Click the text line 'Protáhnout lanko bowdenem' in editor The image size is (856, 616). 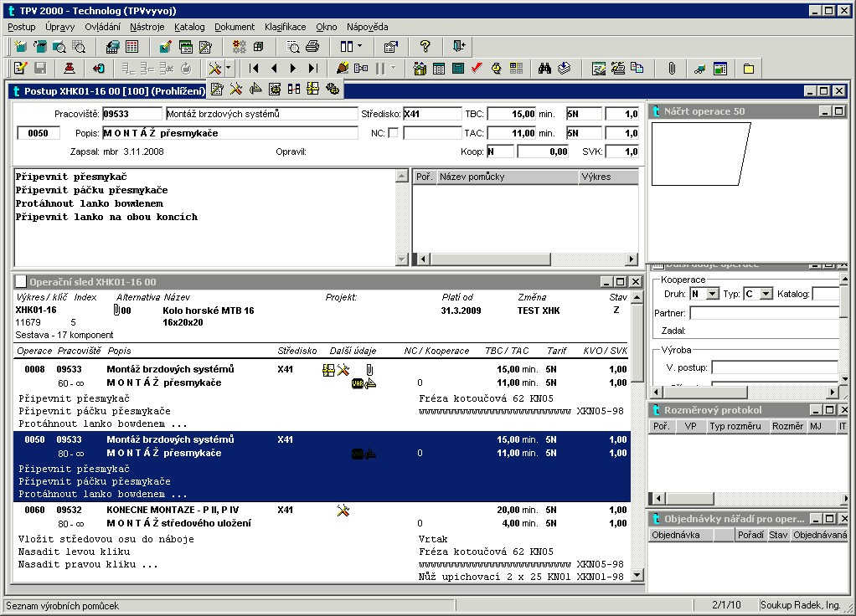point(89,203)
